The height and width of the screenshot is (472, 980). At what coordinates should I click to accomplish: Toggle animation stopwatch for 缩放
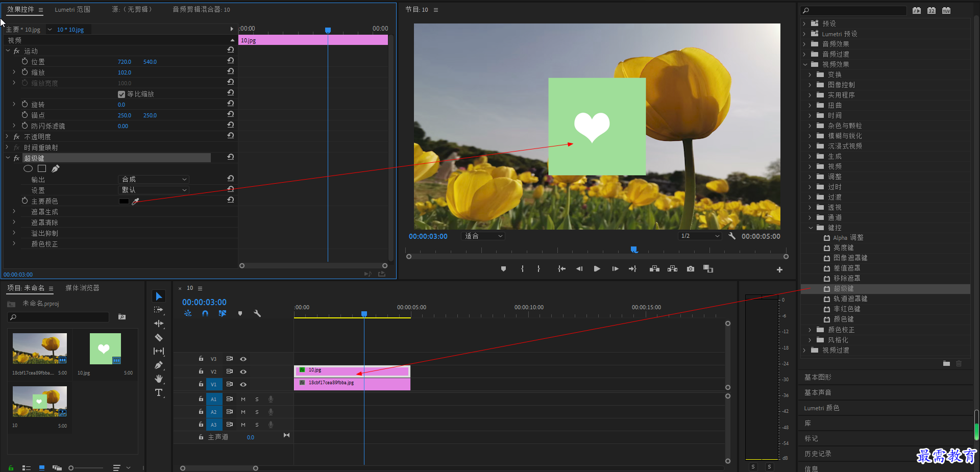(x=24, y=72)
